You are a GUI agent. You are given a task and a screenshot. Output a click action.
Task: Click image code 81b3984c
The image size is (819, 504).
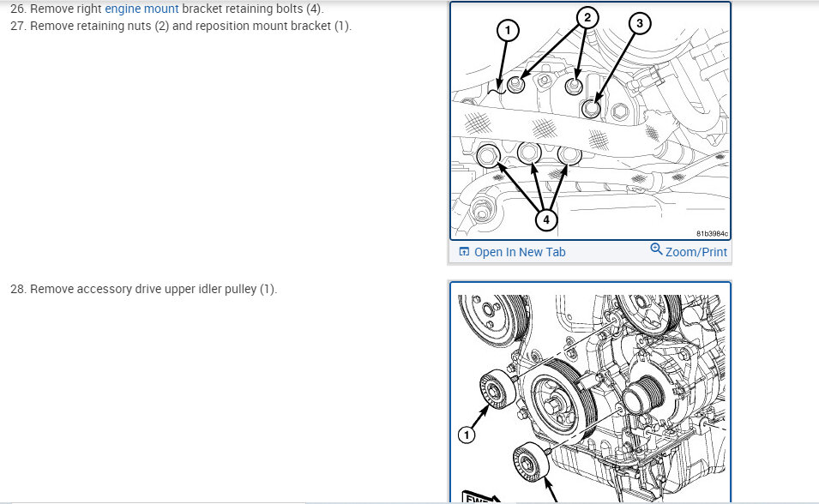pos(712,233)
